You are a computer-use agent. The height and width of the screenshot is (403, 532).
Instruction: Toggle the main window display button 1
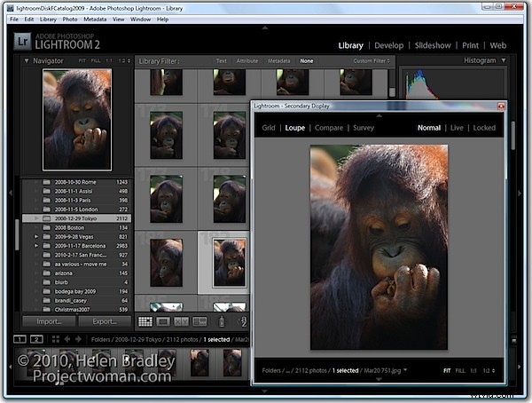(x=20, y=339)
